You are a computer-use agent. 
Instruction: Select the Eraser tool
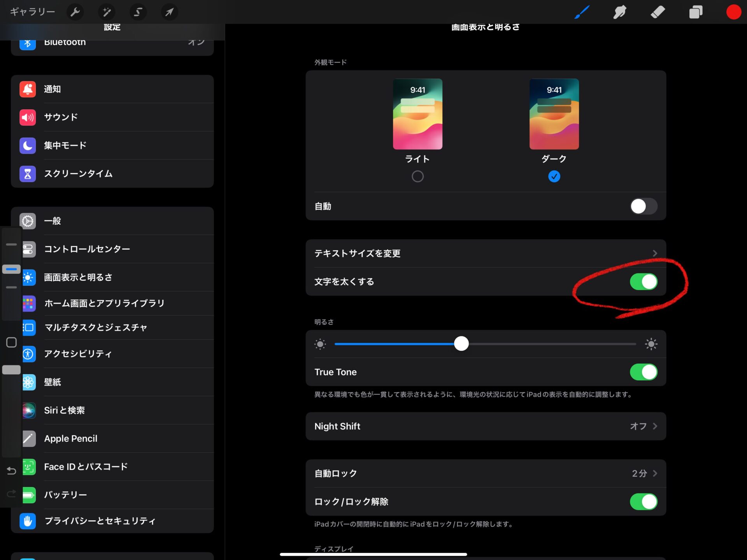[x=658, y=12]
